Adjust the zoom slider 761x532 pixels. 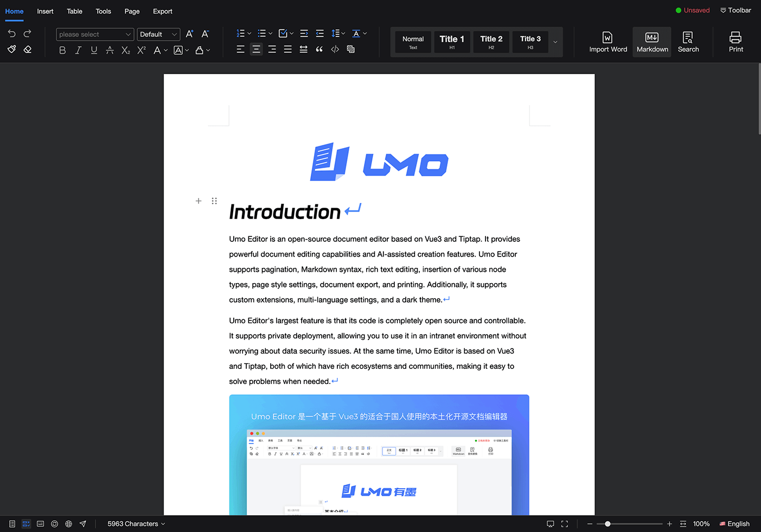tap(607, 523)
